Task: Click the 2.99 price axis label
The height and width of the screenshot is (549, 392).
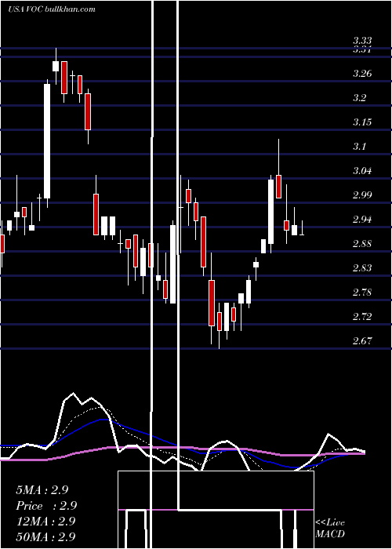Action: [x=362, y=195]
